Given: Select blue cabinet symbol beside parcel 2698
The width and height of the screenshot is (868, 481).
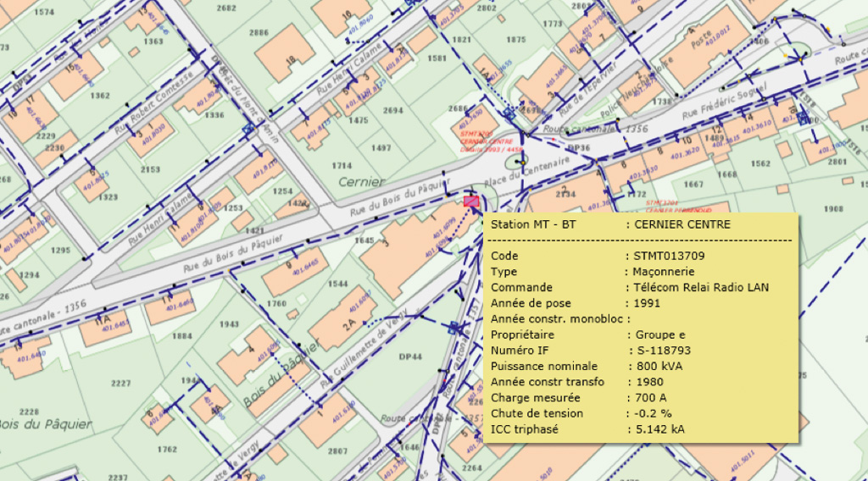Looking at the screenshot, I should pos(508,111).
